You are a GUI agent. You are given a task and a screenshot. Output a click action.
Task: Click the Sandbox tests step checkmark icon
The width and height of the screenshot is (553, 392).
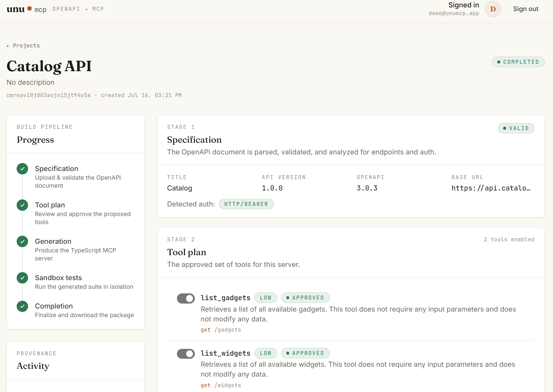(22, 278)
